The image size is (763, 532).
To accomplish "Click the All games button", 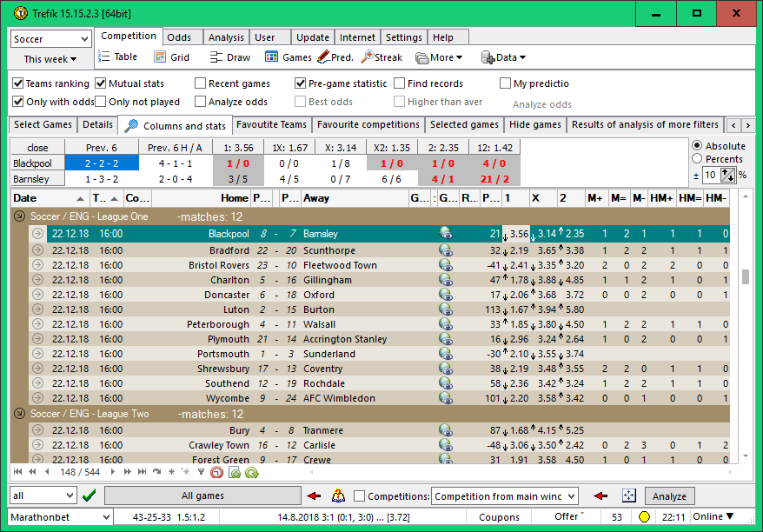I will (x=202, y=495).
